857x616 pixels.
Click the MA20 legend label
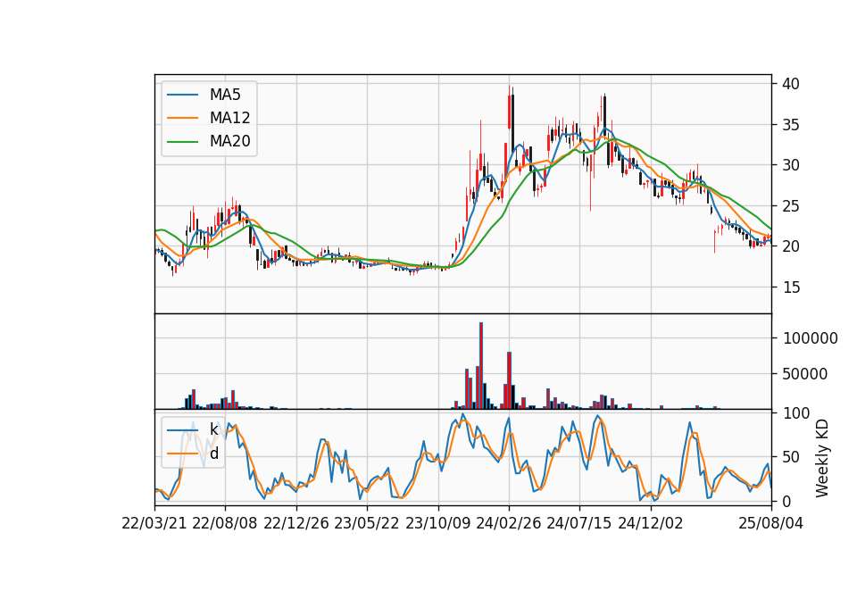[x=229, y=141]
